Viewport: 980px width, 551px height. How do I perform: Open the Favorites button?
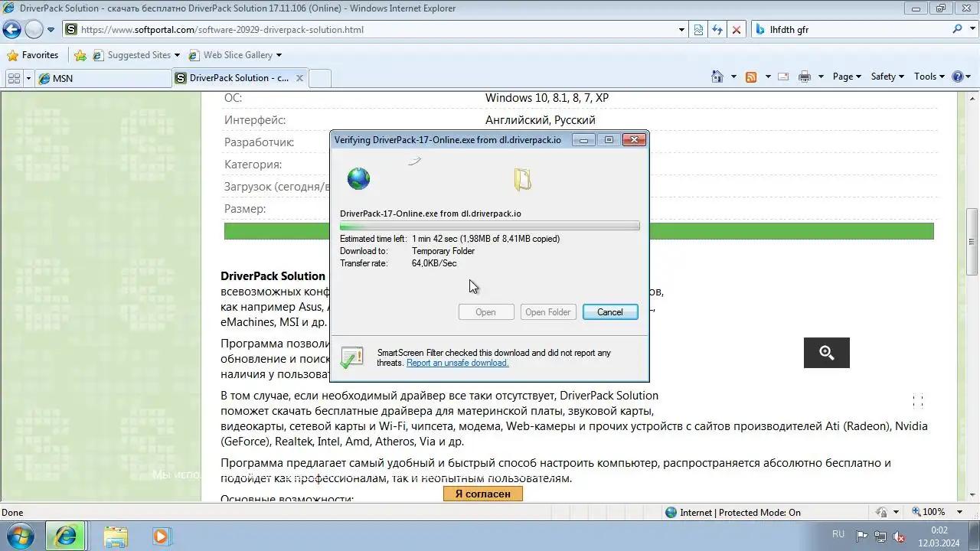[x=32, y=55]
